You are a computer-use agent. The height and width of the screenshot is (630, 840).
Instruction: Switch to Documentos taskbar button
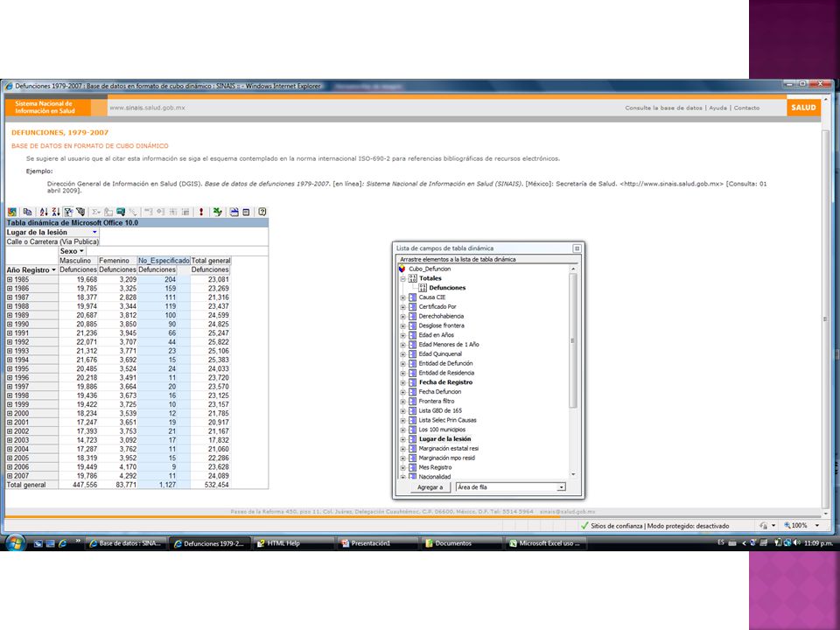coord(462,543)
